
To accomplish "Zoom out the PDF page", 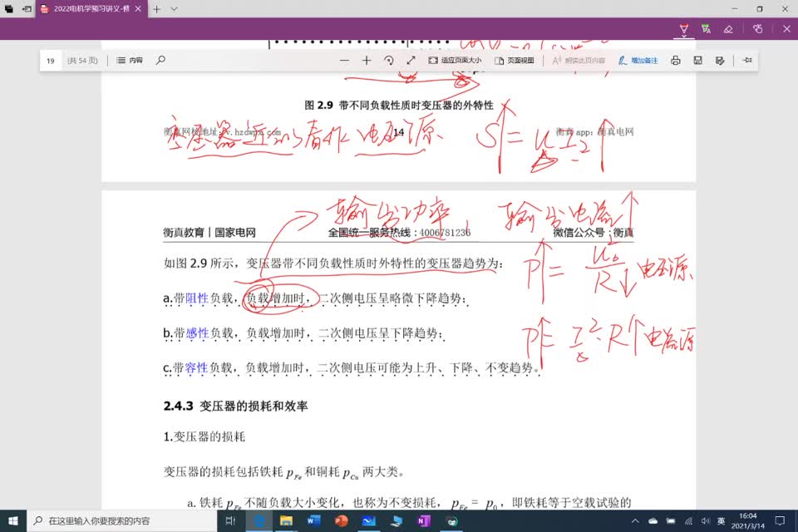I will coord(344,61).
